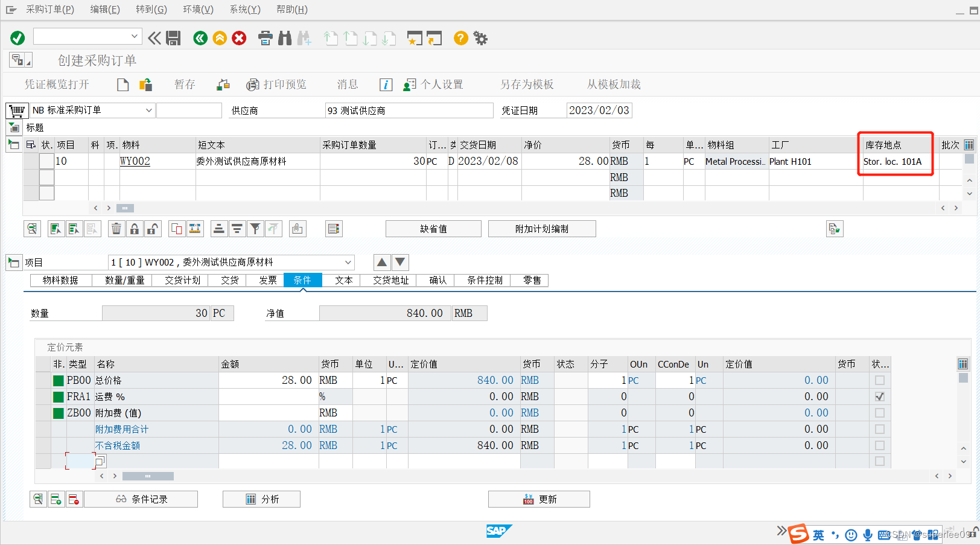Click the Print icon in toolbar
The height and width of the screenshot is (545, 980).
266,38
